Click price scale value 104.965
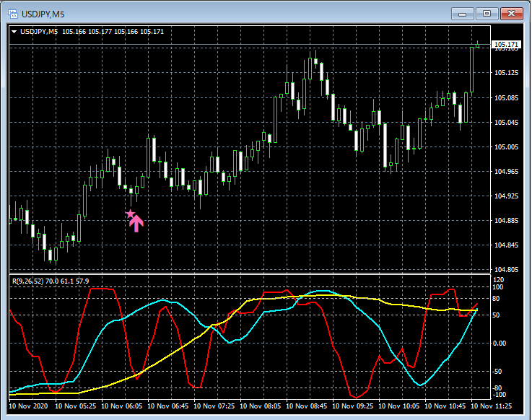Screen dimensions: 532x420 coord(506,172)
